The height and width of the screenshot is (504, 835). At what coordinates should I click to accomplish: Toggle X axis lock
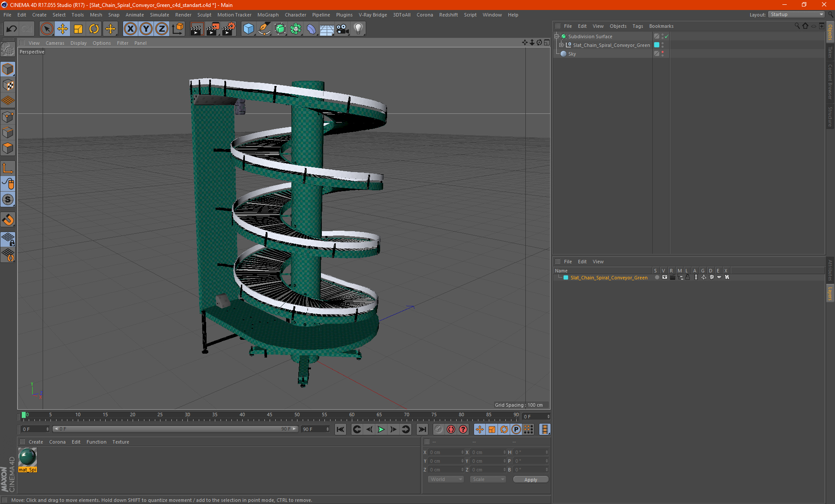click(130, 29)
